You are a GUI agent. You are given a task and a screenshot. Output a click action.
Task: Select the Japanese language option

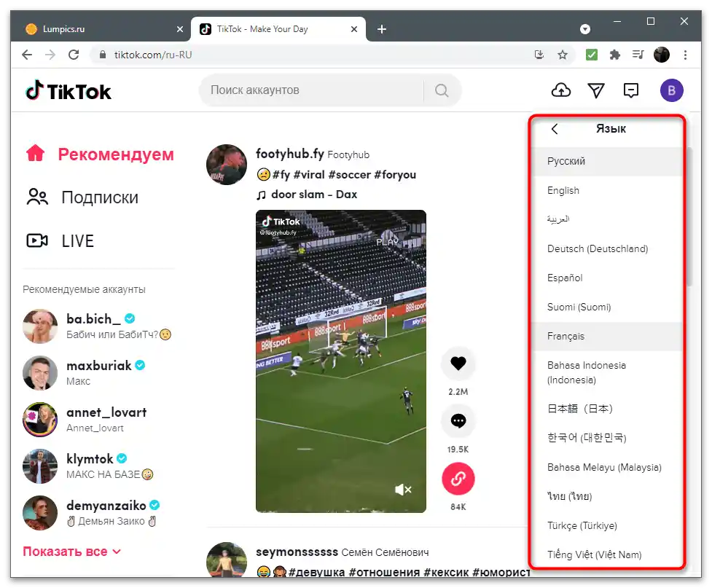click(607, 409)
